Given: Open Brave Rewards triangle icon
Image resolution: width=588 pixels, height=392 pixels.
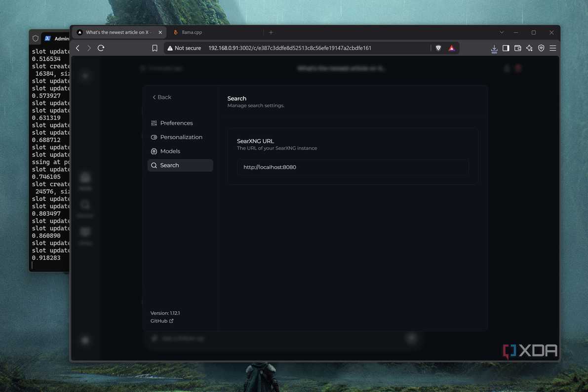Looking at the screenshot, I should click(452, 48).
